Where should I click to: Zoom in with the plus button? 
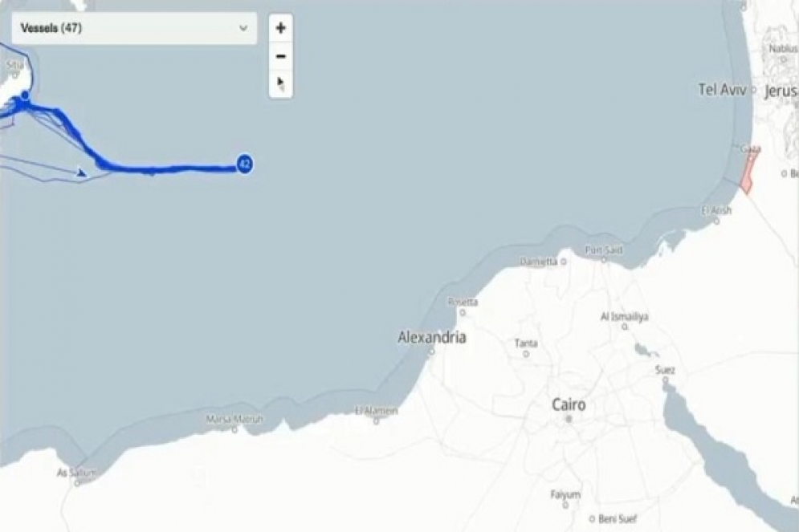pyautogui.click(x=281, y=28)
